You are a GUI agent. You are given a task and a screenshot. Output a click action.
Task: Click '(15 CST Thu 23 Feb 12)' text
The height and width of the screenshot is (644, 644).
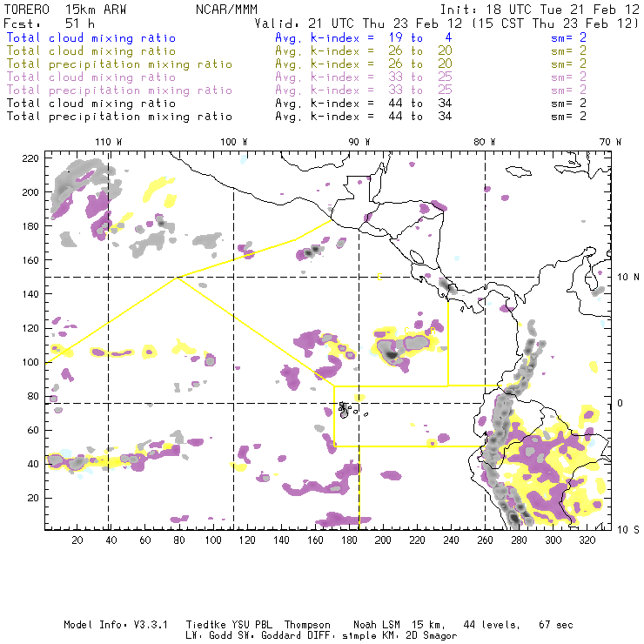[x=556, y=23]
